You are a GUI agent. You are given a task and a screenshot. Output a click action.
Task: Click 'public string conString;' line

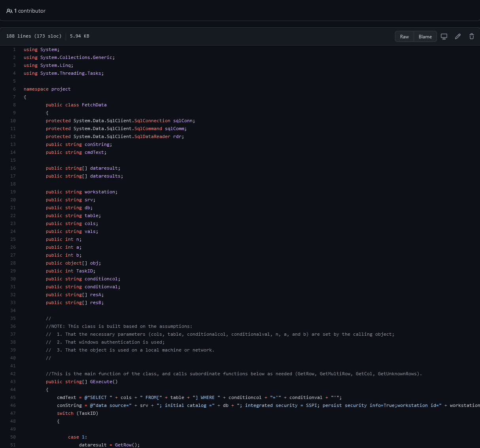point(79,144)
